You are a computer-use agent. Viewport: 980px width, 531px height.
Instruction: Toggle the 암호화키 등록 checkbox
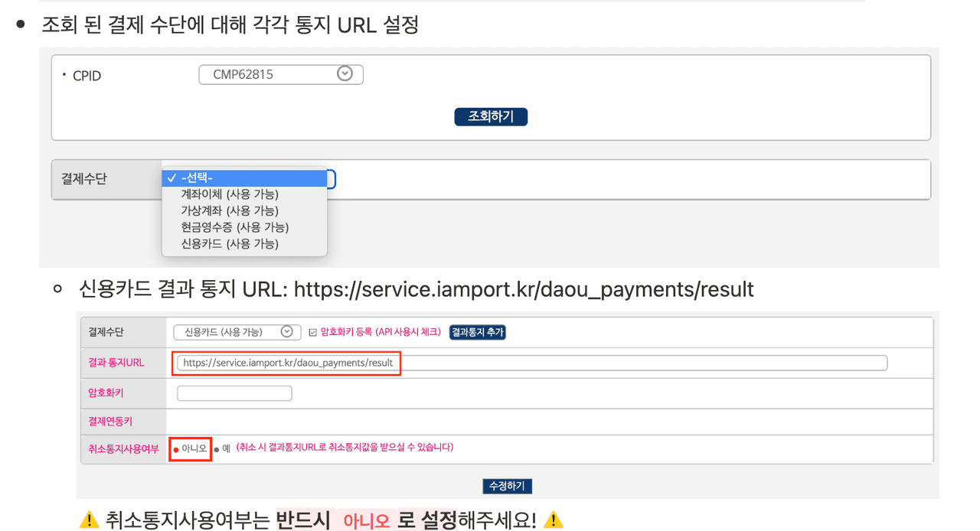[x=312, y=332]
